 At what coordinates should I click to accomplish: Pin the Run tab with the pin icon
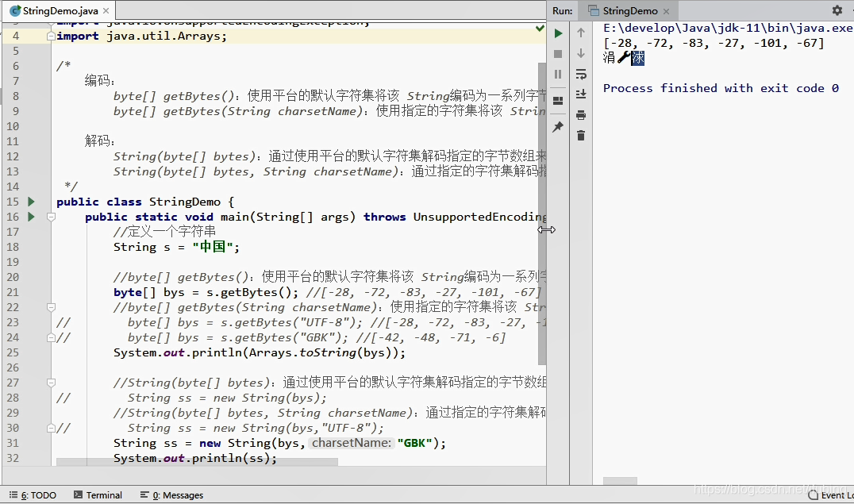pyautogui.click(x=558, y=127)
